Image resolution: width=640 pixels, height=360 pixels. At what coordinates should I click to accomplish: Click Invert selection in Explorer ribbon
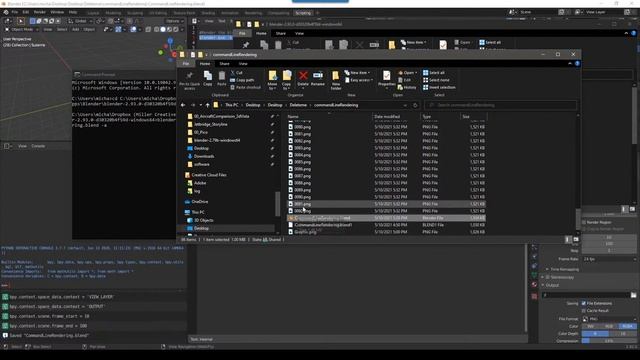[439, 87]
